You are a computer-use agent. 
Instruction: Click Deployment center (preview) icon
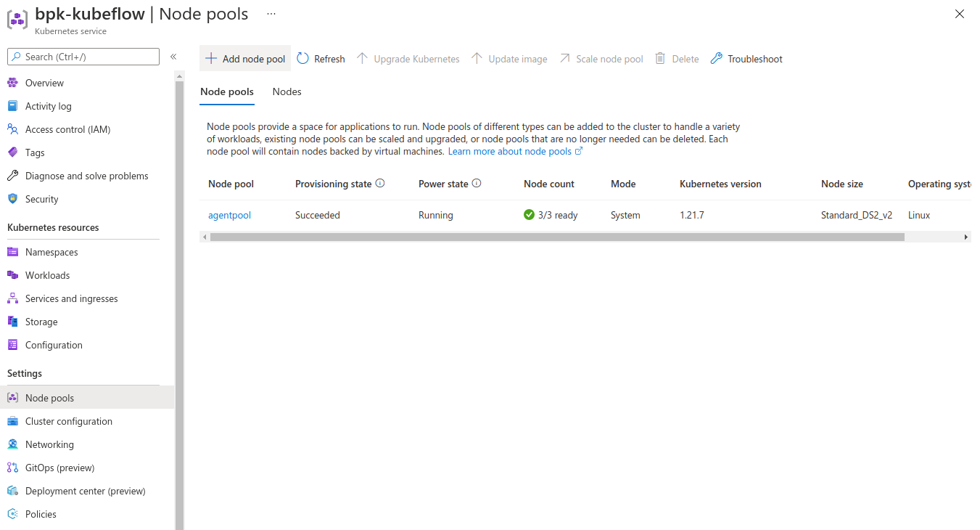[12, 491]
